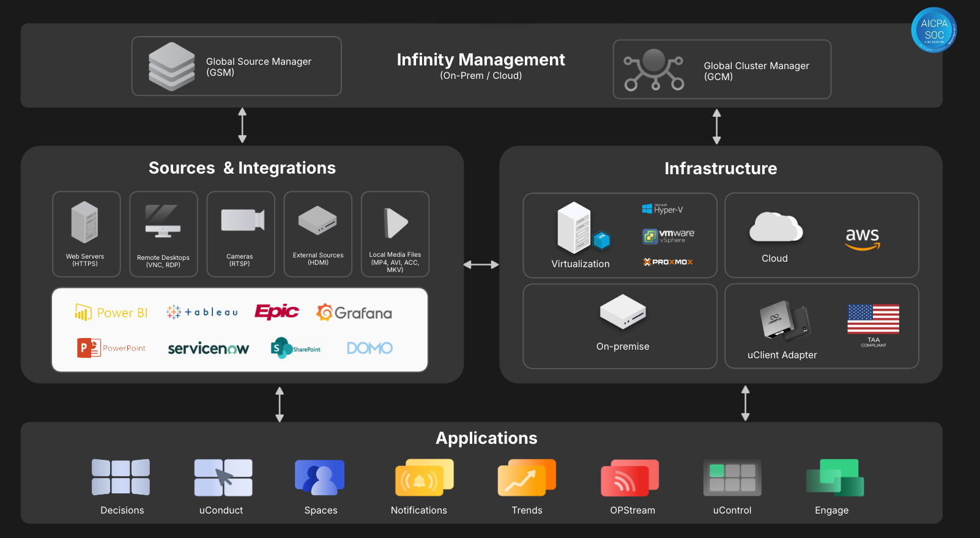Click the Power BI logo
This screenshot has height=538, width=980.
(x=111, y=312)
